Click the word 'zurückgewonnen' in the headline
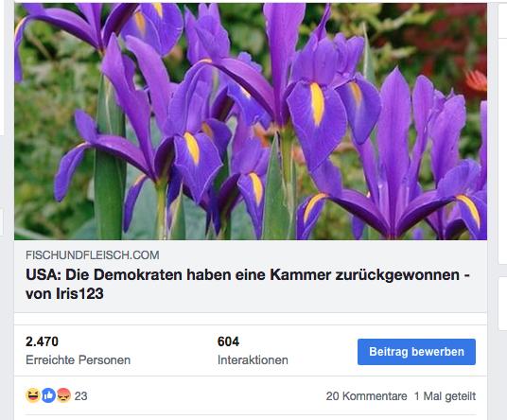The height and width of the screenshot is (420, 507). [x=397, y=275]
